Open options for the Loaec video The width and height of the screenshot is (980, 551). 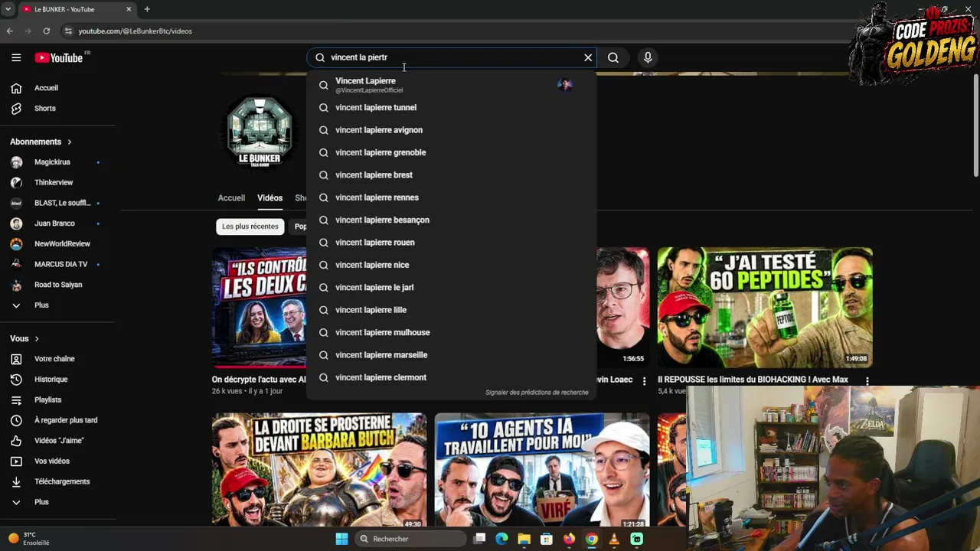[x=644, y=381]
